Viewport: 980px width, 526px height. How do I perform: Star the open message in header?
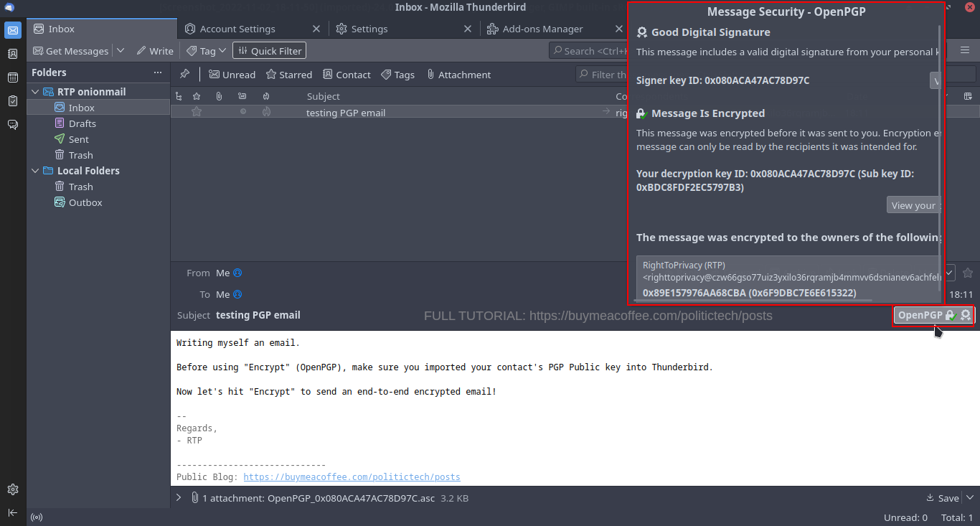pos(968,273)
